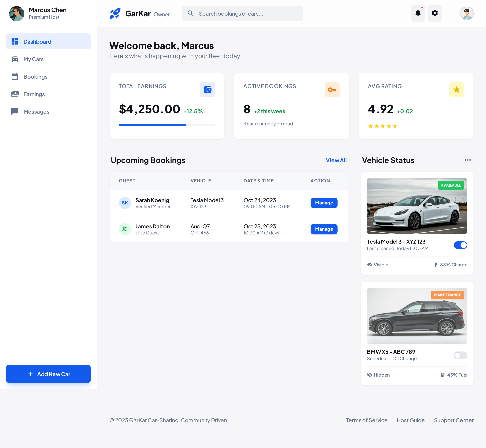Viewport: 486px width, 448px height.
Task: Open Terms of Service link
Action: pos(367,420)
